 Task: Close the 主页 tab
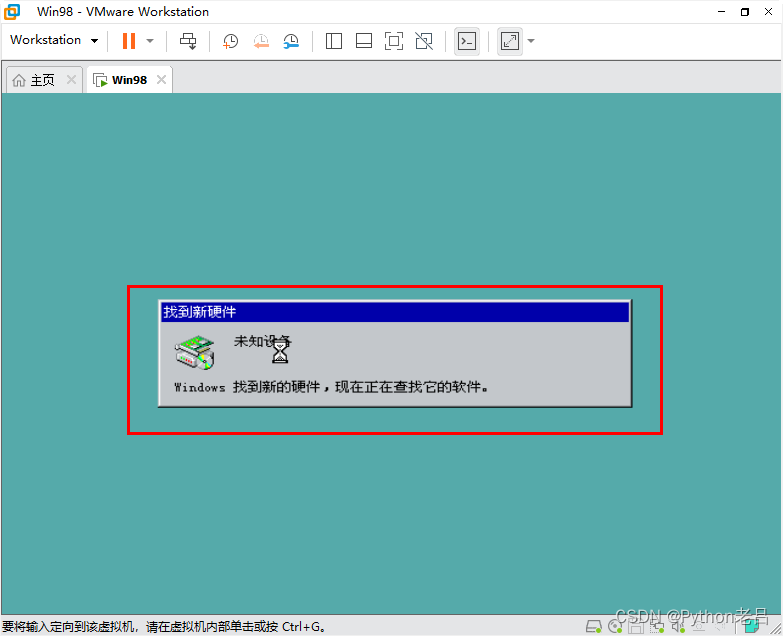71,79
